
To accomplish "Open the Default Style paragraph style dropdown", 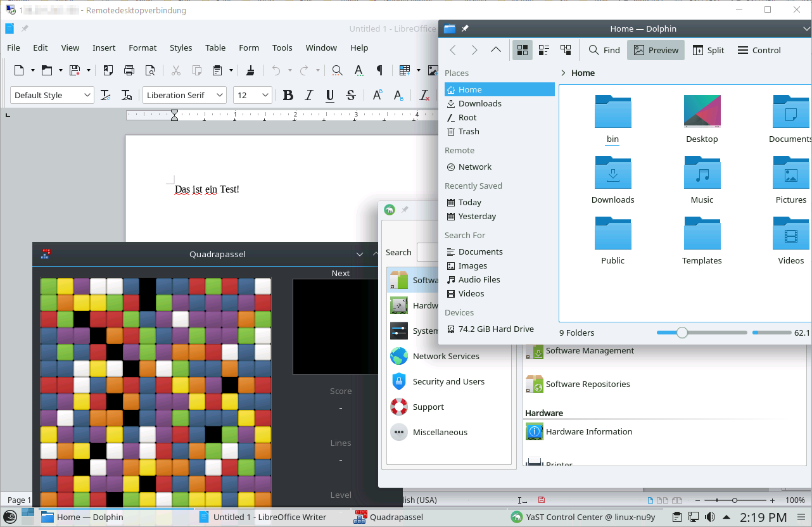I will click(87, 96).
